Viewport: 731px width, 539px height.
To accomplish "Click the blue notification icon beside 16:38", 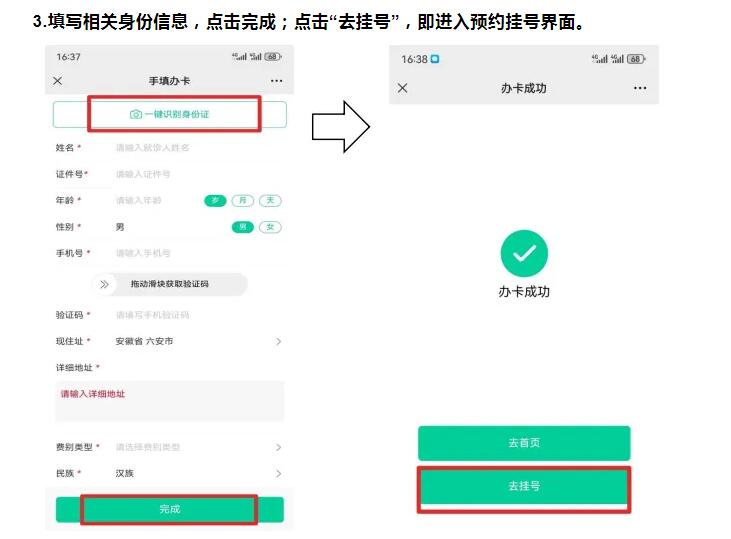I will 435,59.
